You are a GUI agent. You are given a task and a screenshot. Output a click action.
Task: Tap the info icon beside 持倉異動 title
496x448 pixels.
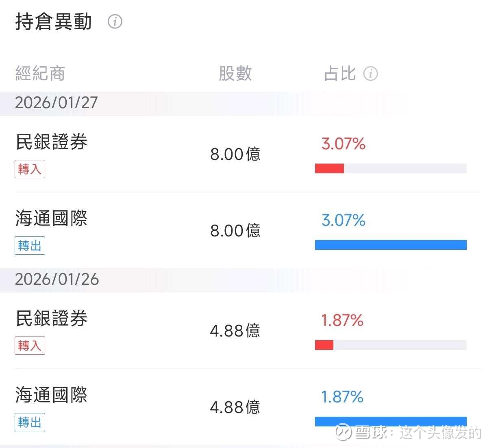(115, 22)
